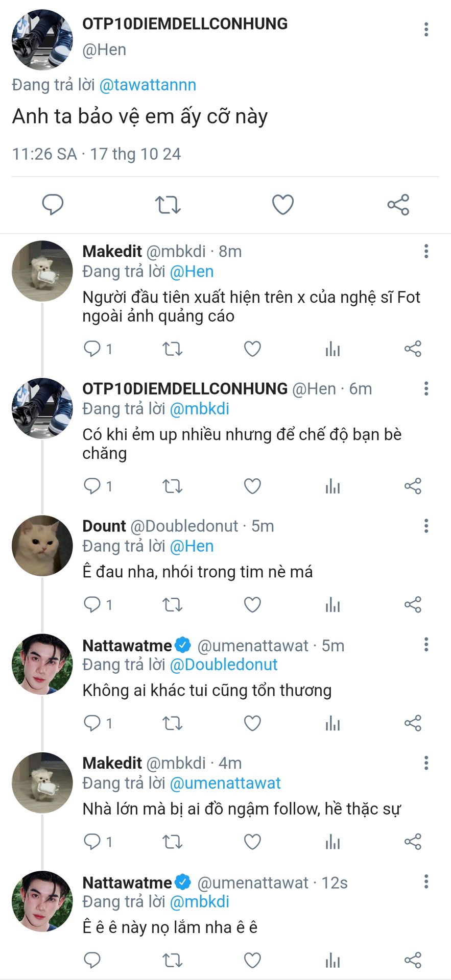View analytics of Makedit's 8m reply
Viewport: 451px width, 980px height.
pos(333,349)
